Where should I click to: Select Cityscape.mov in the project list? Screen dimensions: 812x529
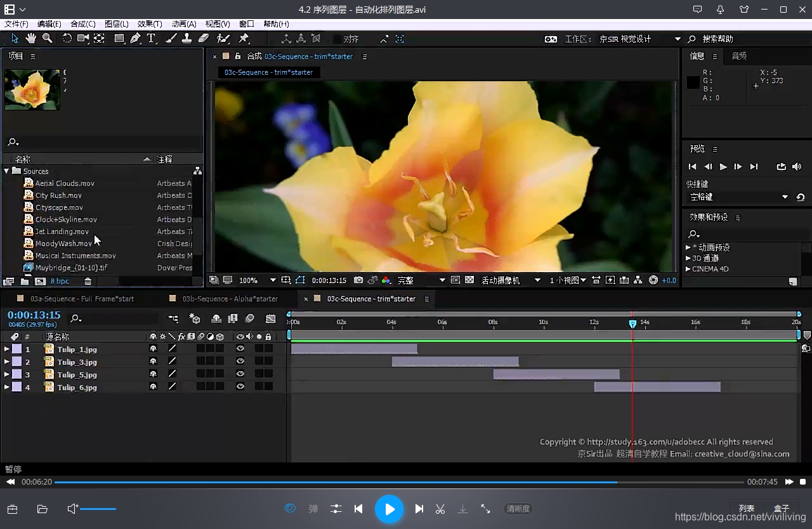pos(59,207)
